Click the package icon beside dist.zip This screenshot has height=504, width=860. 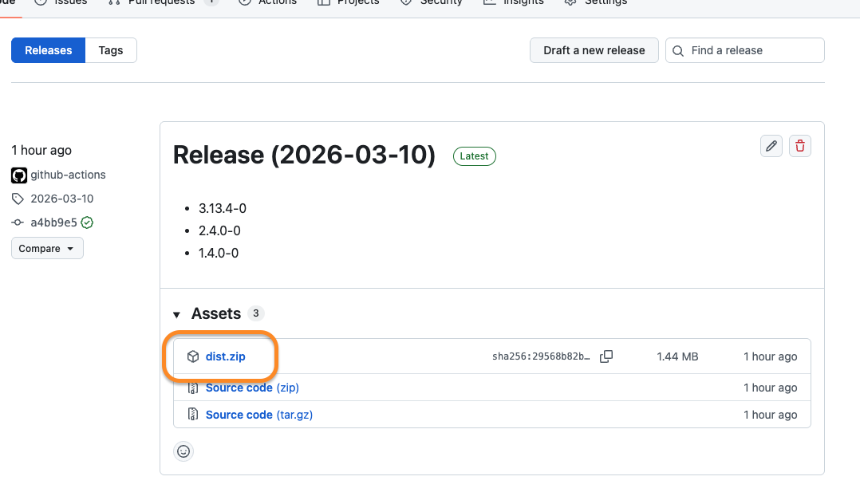[x=192, y=356]
